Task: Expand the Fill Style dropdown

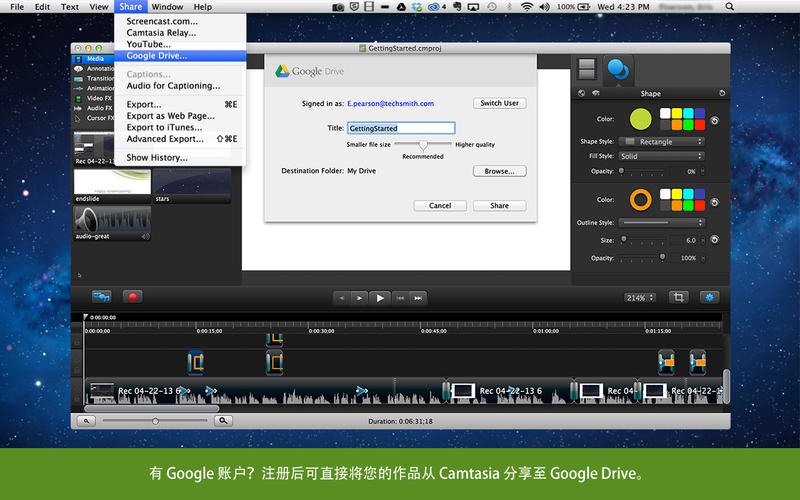Action: click(661, 156)
